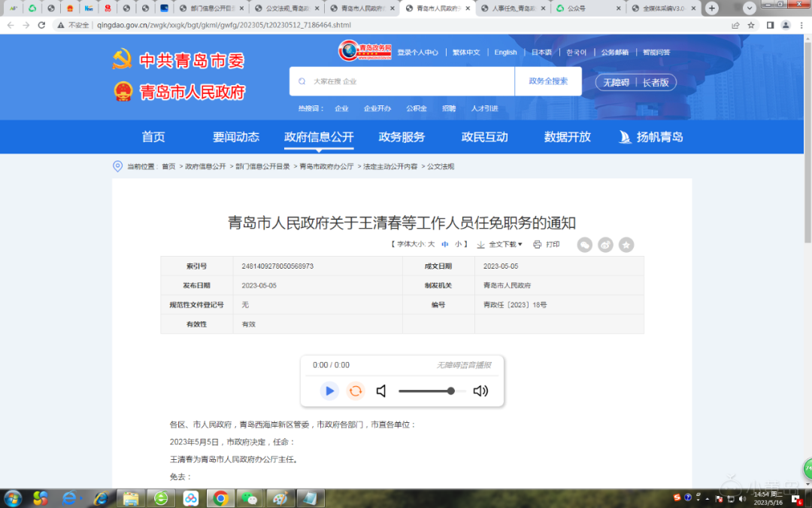Set font size to 大

point(432,245)
